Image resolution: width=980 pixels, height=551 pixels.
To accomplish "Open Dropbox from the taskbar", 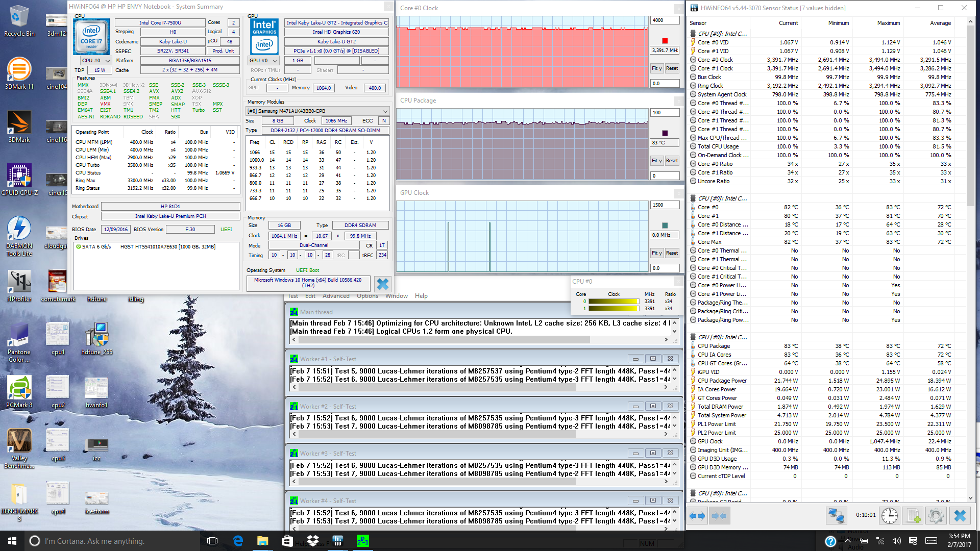I will click(312, 541).
